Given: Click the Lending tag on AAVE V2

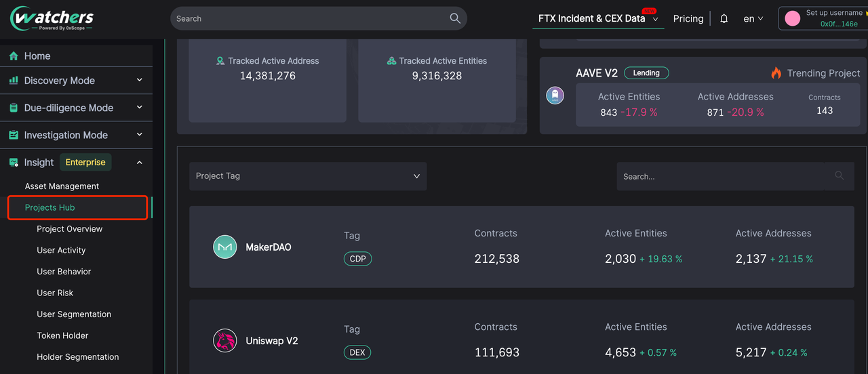Looking at the screenshot, I should tap(646, 73).
